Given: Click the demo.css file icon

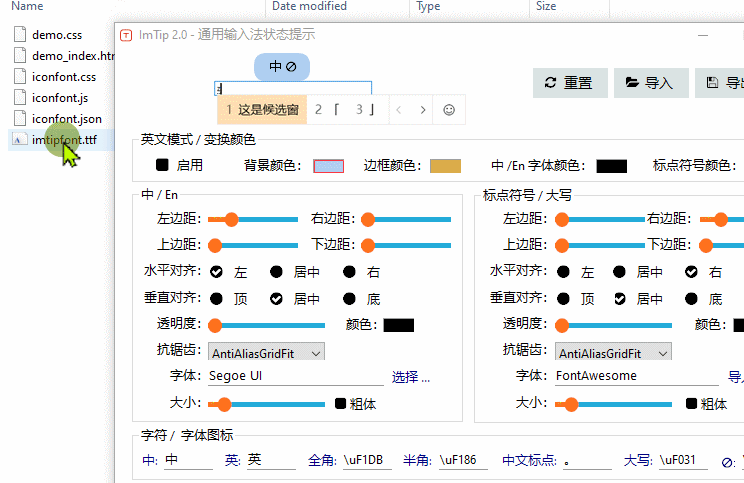Looking at the screenshot, I should (x=20, y=35).
